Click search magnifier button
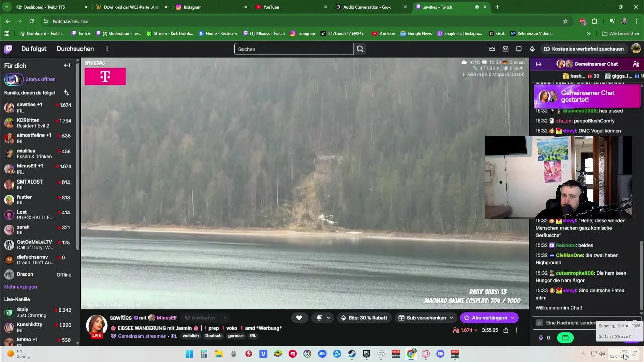 point(360,49)
